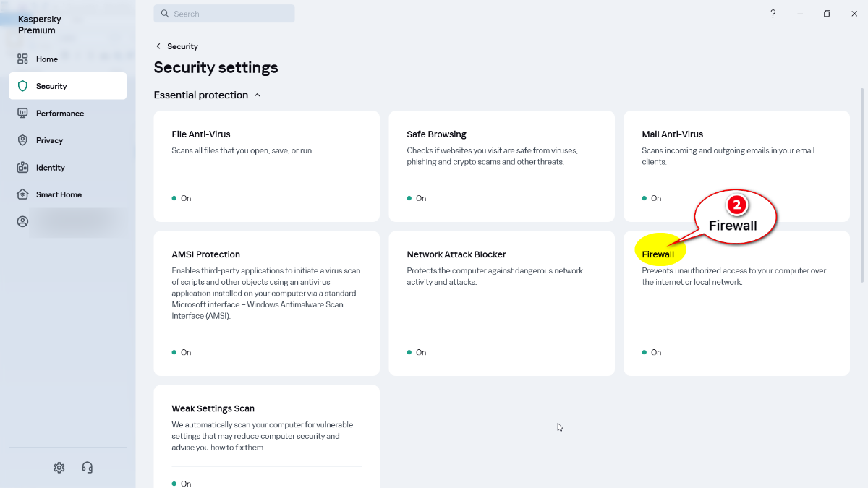
Task: Click 'Scans all files that you open' description
Action: pos(242,151)
